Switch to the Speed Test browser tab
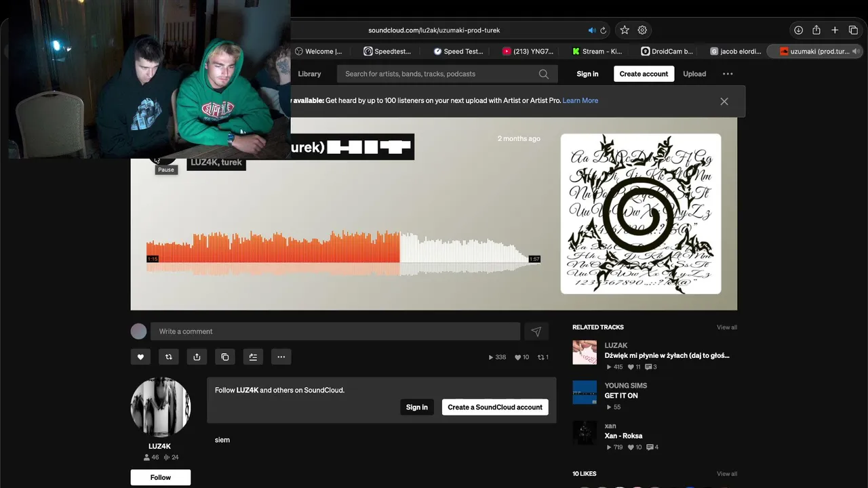868x488 pixels. (458, 52)
